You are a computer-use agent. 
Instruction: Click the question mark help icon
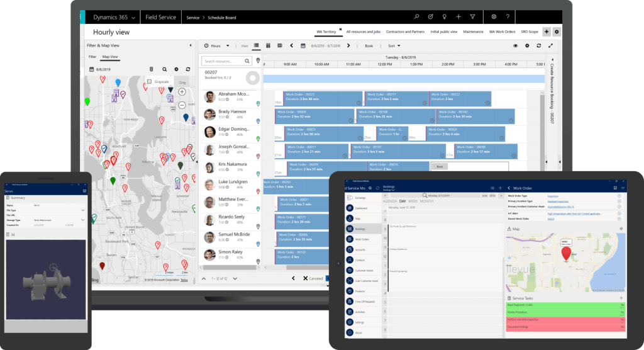tap(508, 17)
